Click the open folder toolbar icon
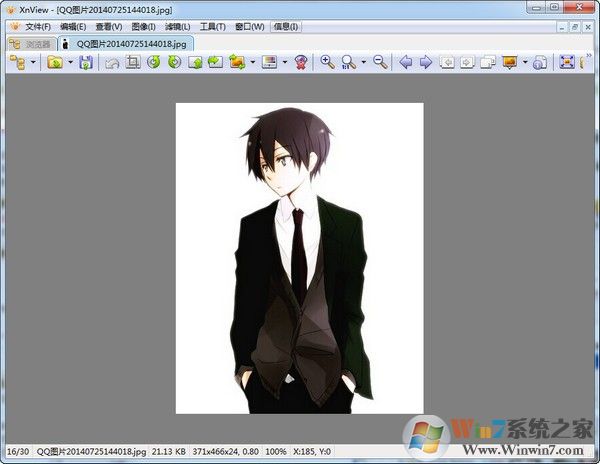The width and height of the screenshot is (600, 464). [55, 62]
